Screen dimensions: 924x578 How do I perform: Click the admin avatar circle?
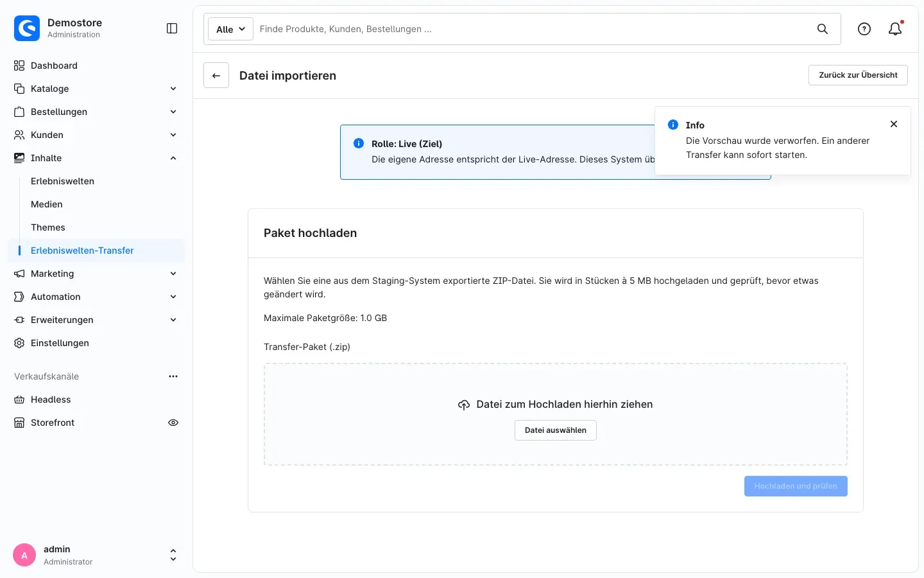(24, 555)
